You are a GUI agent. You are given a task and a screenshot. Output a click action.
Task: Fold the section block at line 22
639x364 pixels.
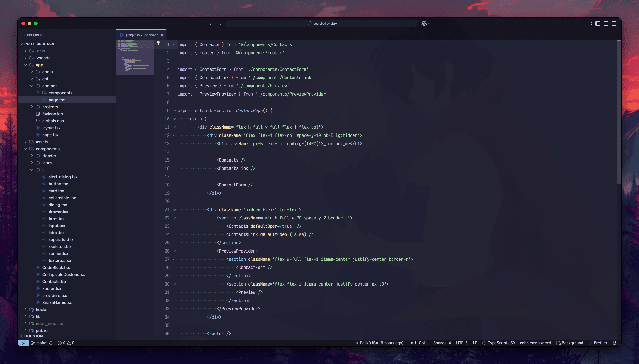[x=174, y=218]
